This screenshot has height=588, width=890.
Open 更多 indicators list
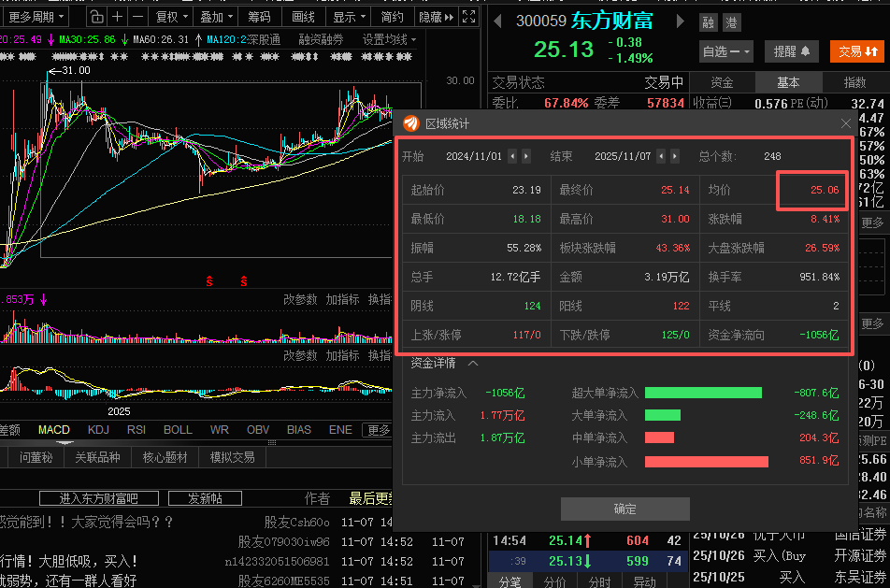(379, 430)
